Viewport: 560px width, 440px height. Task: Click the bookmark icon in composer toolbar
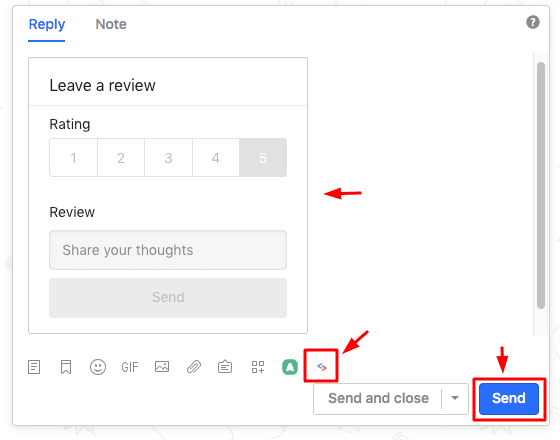[66, 367]
